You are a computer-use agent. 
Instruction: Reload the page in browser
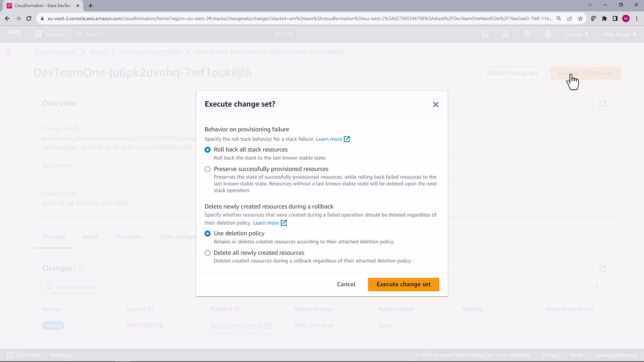tap(29, 19)
